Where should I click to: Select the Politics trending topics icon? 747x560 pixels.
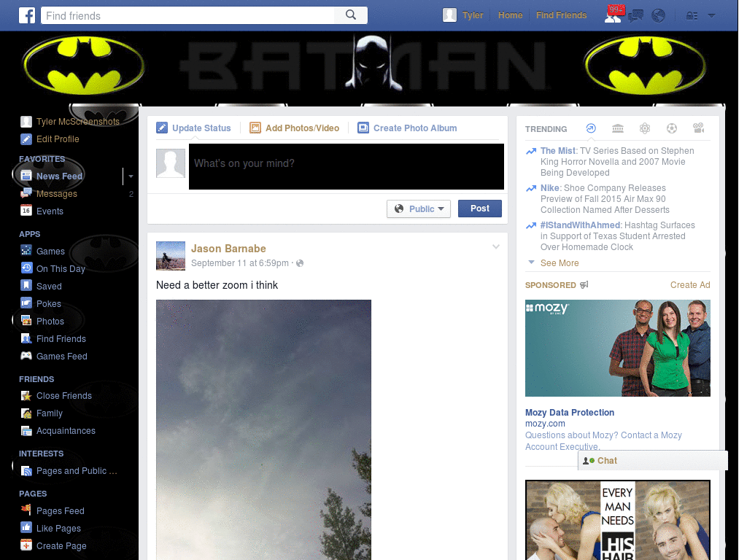coord(617,128)
